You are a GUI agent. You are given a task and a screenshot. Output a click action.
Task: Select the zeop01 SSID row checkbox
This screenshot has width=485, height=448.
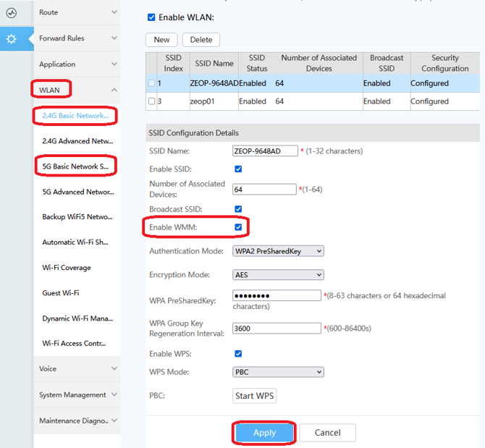coord(151,101)
